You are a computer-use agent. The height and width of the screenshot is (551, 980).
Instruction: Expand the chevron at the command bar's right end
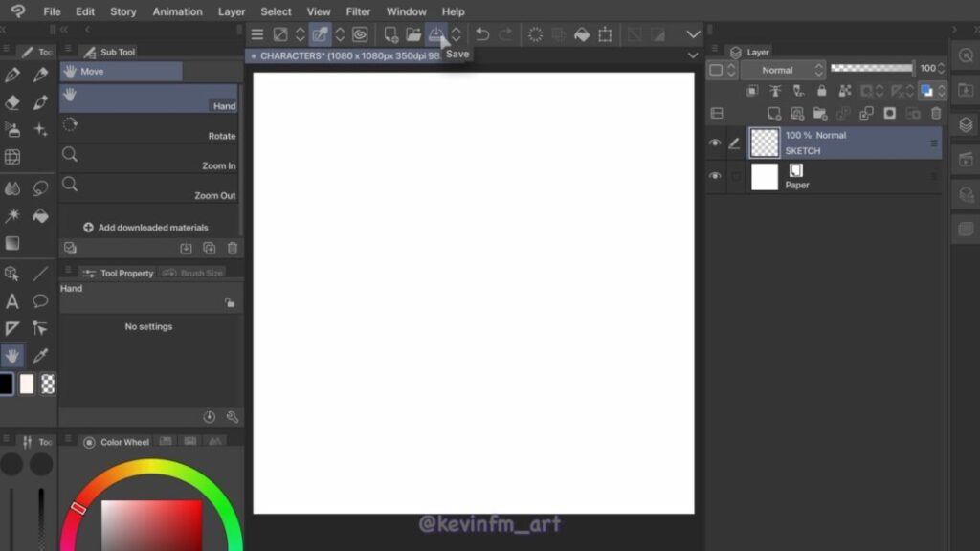694,34
